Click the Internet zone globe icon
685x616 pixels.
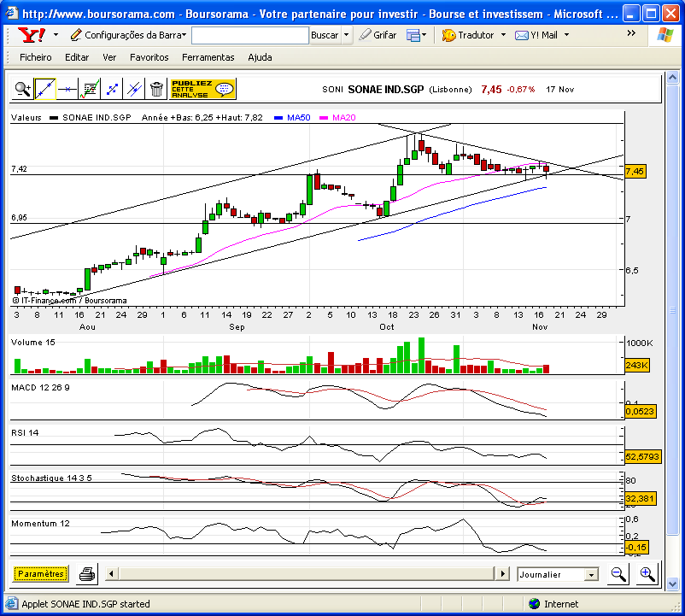pyautogui.click(x=534, y=604)
